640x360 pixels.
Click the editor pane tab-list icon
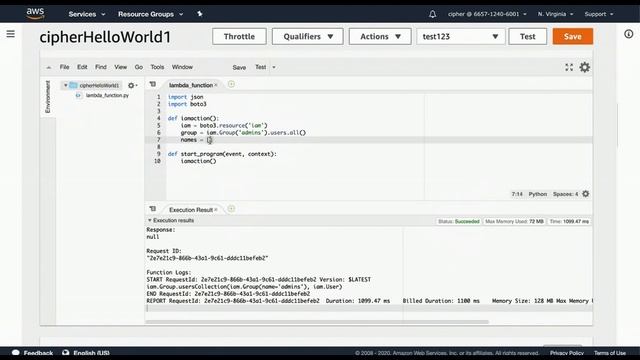[153, 84]
